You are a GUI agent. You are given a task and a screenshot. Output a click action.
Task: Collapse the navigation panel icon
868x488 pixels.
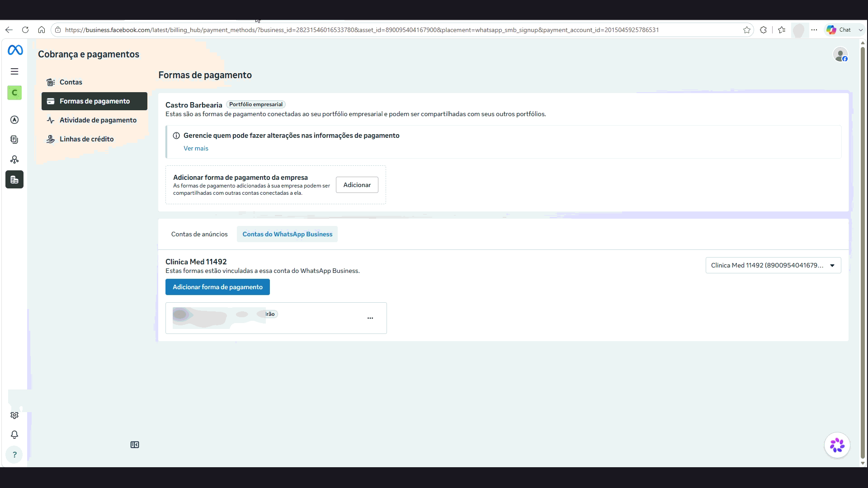click(x=135, y=445)
